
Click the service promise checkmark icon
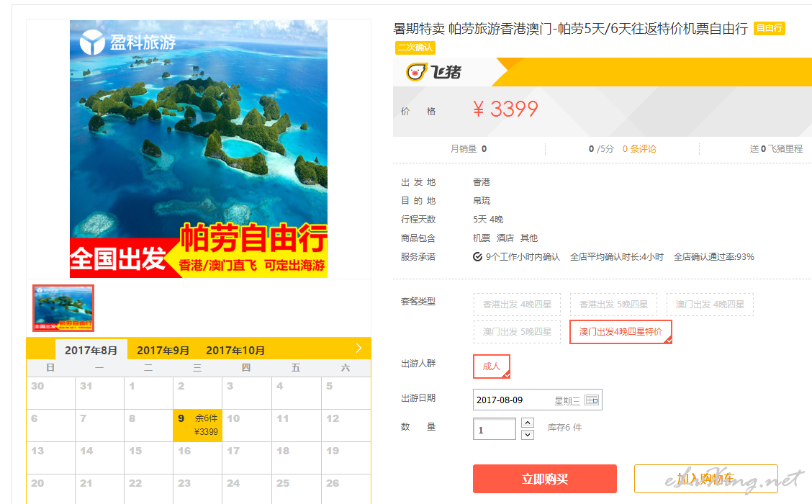[477, 257]
